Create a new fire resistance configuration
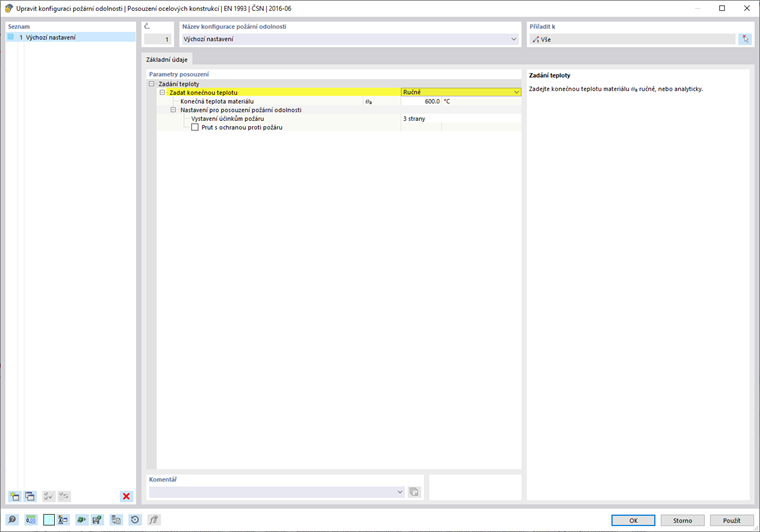 tap(15, 496)
